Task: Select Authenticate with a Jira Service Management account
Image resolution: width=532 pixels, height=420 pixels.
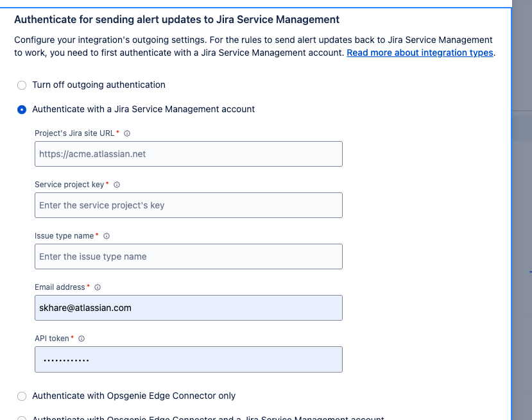Action: 22,110
